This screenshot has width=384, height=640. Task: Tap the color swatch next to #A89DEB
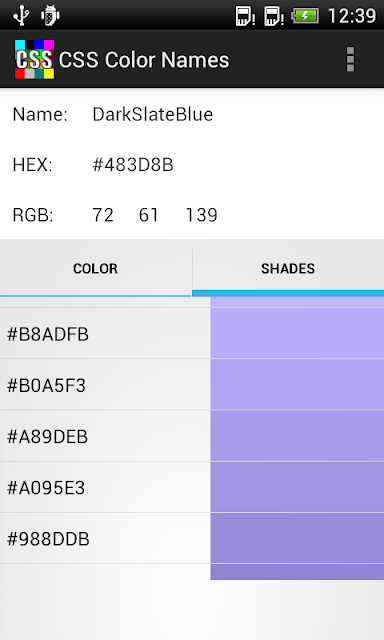click(297, 436)
